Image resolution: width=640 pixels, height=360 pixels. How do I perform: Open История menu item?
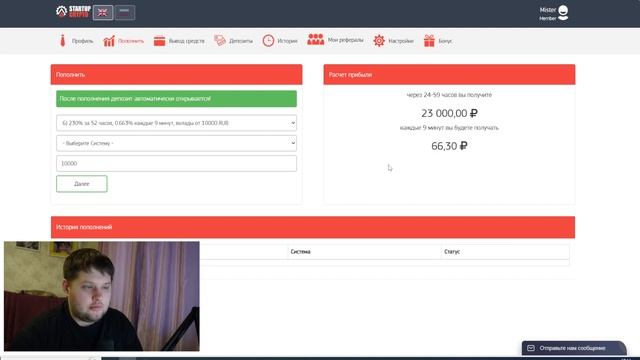click(287, 41)
